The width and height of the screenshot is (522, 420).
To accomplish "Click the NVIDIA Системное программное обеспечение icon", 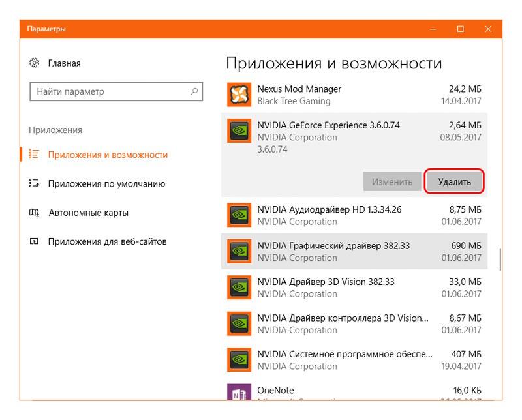I will coord(239,359).
